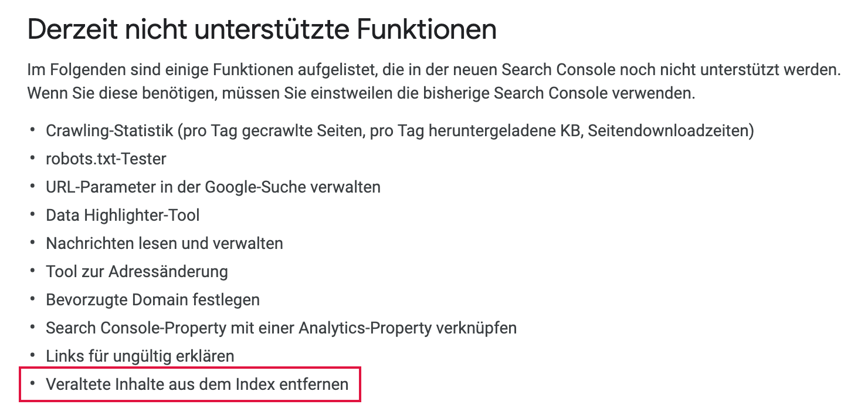Click the robots.txt-Tester list item
The image size is (868, 411).
click(x=106, y=159)
